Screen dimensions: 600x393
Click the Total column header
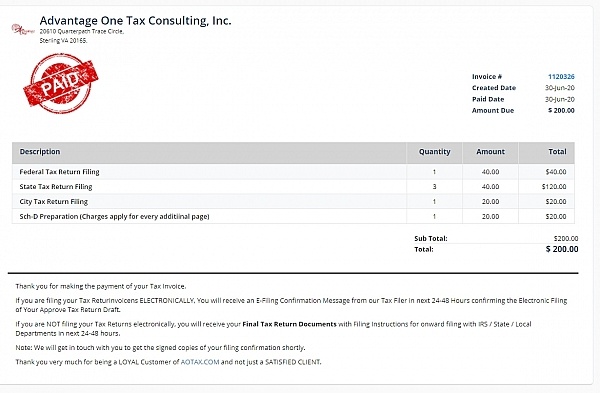pyautogui.click(x=557, y=152)
